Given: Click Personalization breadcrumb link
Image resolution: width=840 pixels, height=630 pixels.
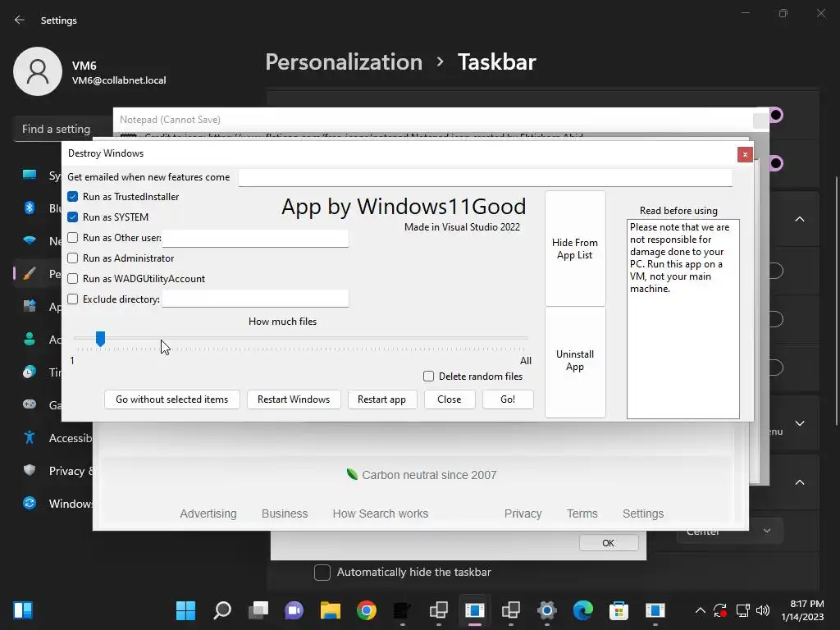Looking at the screenshot, I should pyautogui.click(x=344, y=62).
